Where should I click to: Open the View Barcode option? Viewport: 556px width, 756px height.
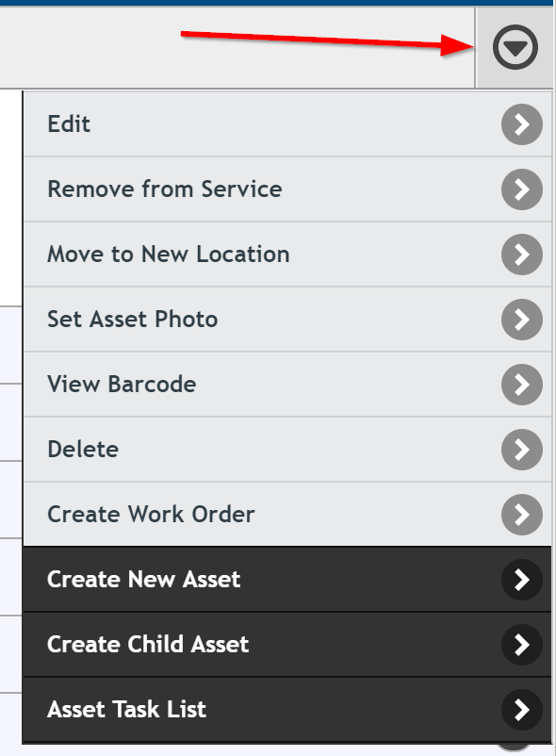pos(287,385)
